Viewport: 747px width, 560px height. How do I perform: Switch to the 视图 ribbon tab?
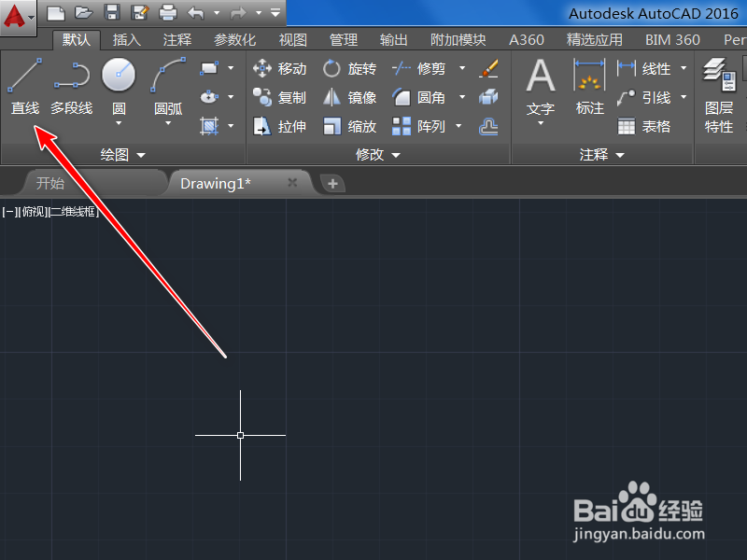tap(293, 39)
